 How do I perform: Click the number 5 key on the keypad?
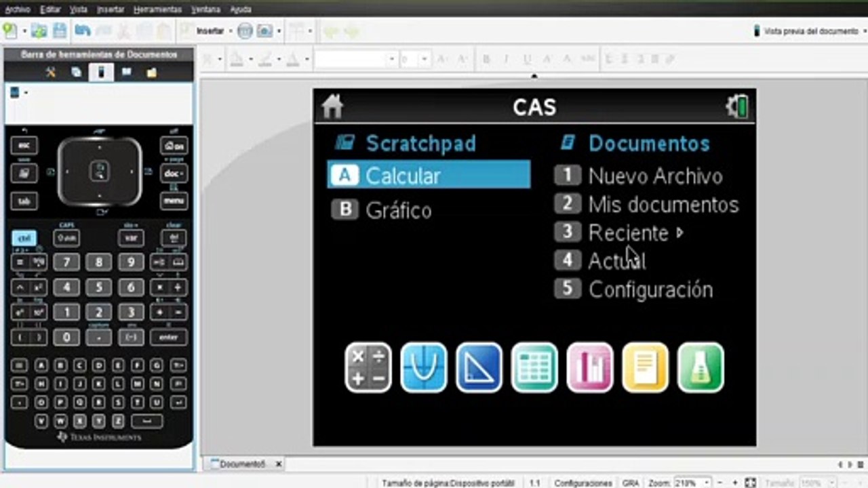pos(99,287)
